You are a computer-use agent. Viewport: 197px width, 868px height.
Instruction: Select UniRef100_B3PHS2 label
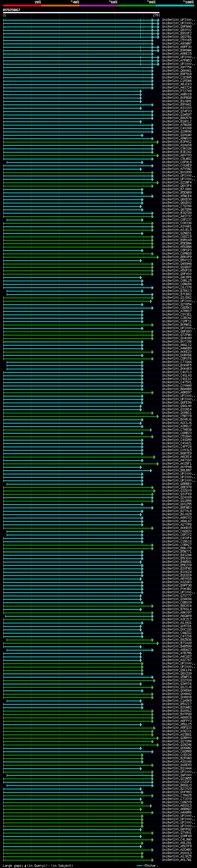coord(177,142)
